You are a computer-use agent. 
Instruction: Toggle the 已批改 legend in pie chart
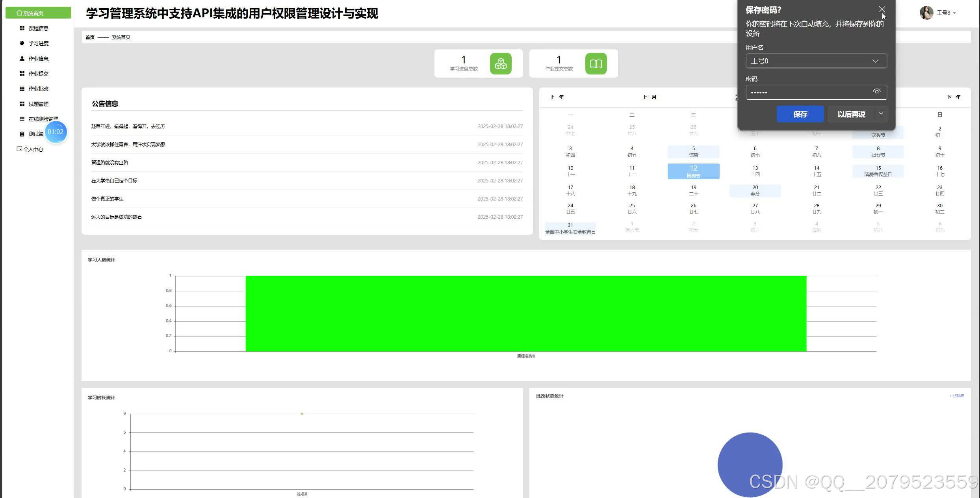[957, 396]
